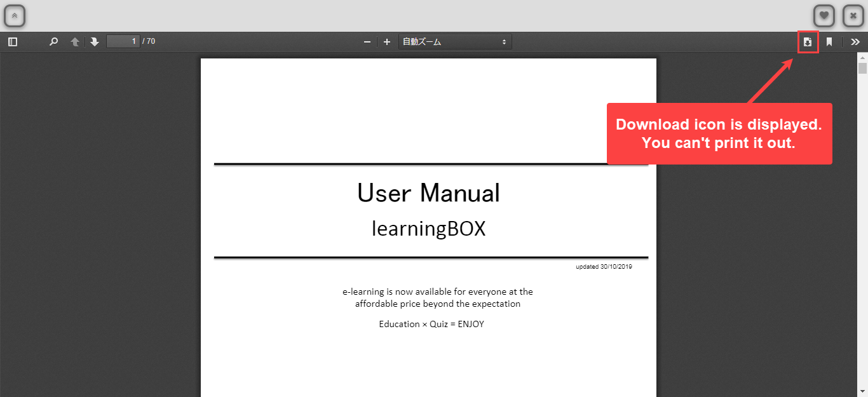868x397 pixels.
Task: Zoom in with the plus button
Action: [387, 42]
